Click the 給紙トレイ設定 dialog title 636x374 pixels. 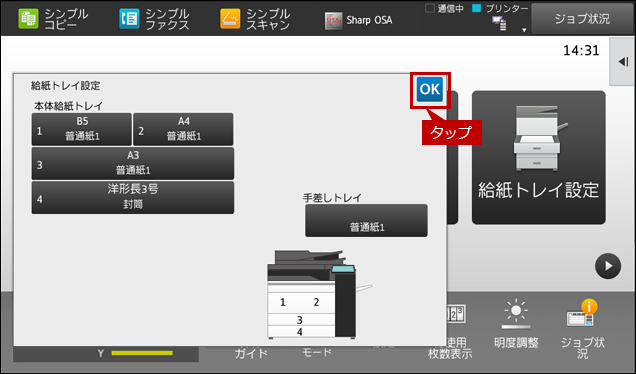66,86
